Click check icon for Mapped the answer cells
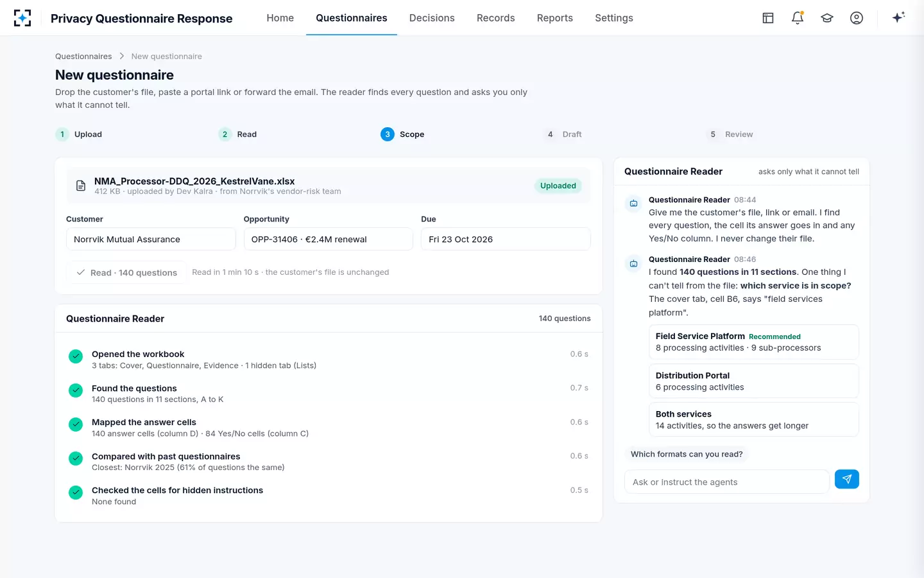The image size is (924, 578). pyautogui.click(x=76, y=425)
